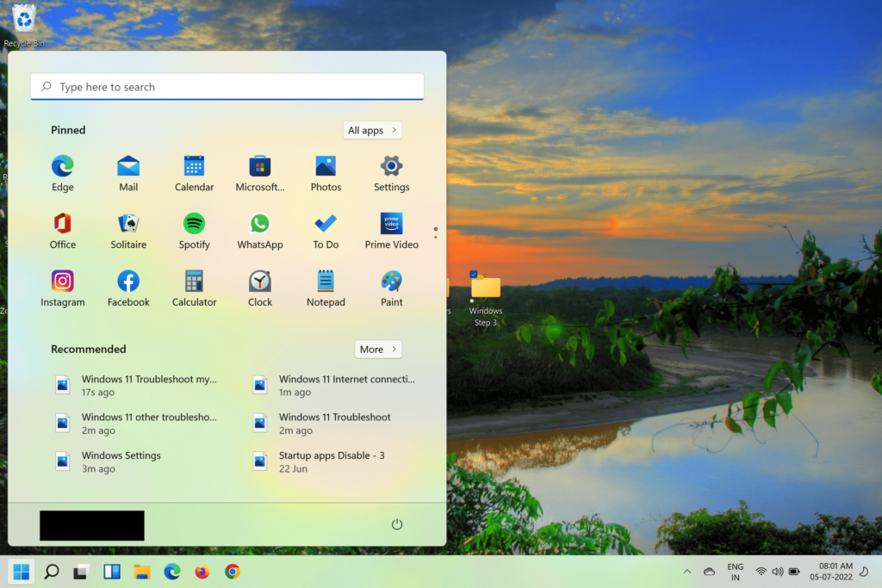Viewport: 882px width, 588px height.
Task: Click in the Type here to search box
Action: (227, 87)
